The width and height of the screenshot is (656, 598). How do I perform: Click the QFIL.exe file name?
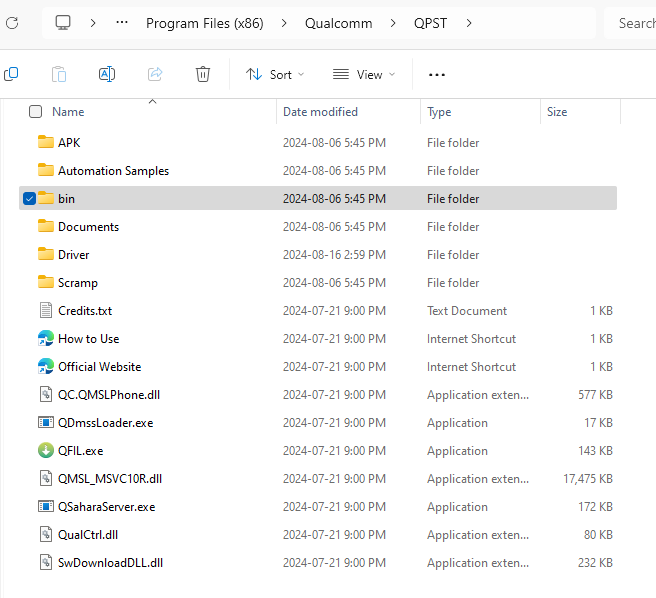click(x=81, y=451)
